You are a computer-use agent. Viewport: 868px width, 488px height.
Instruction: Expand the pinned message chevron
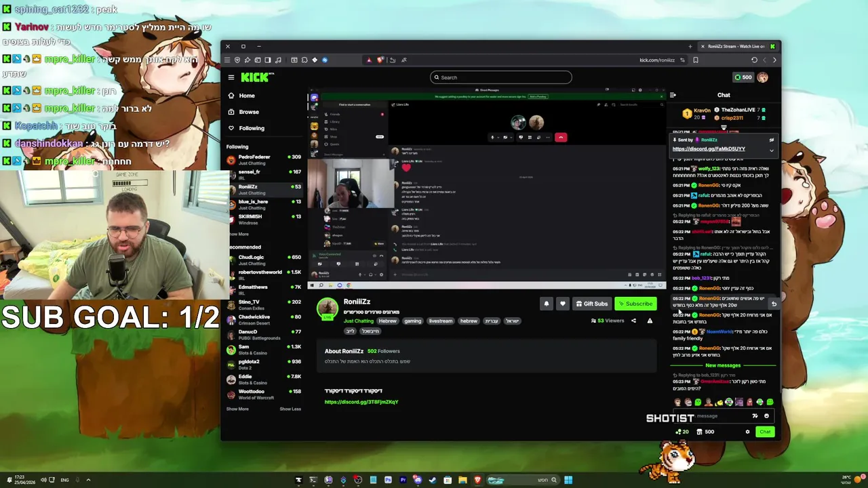tap(771, 150)
